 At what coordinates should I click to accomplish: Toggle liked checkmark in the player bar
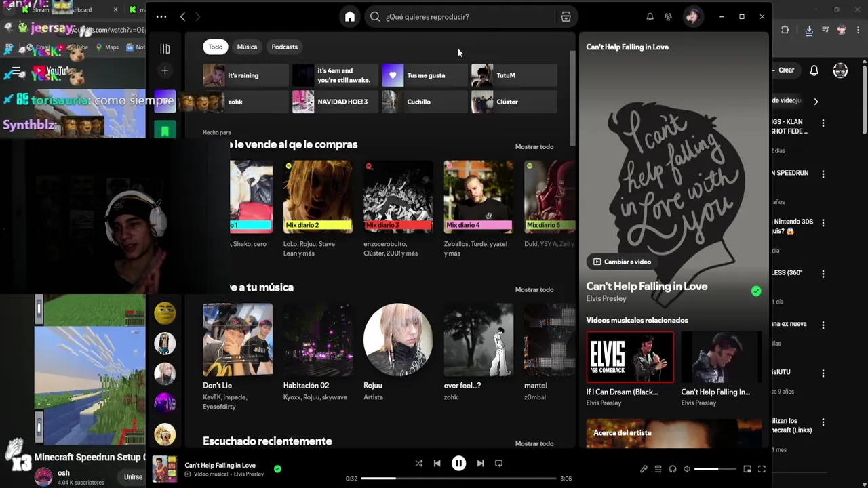(277, 468)
